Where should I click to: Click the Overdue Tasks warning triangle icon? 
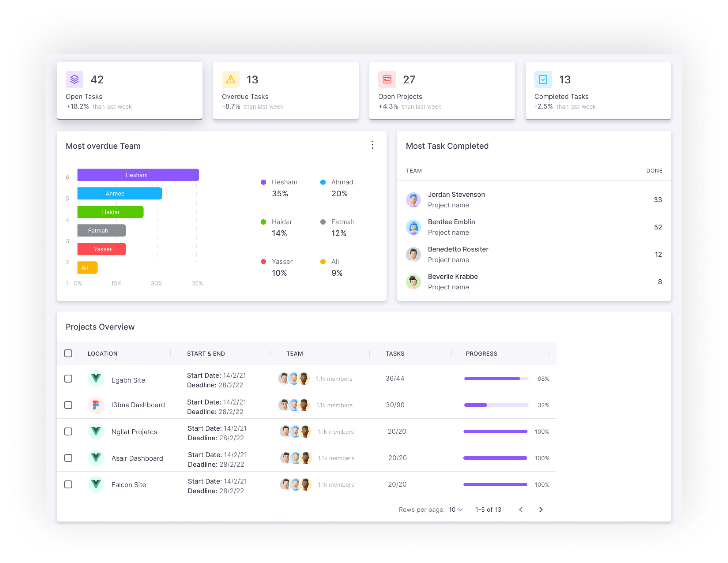230,79
